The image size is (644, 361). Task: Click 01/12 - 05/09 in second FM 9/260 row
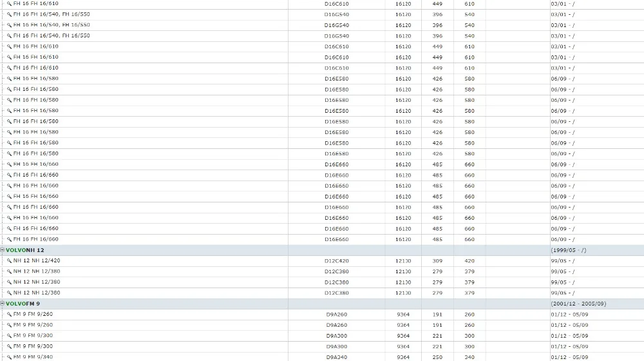pos(569,325)
